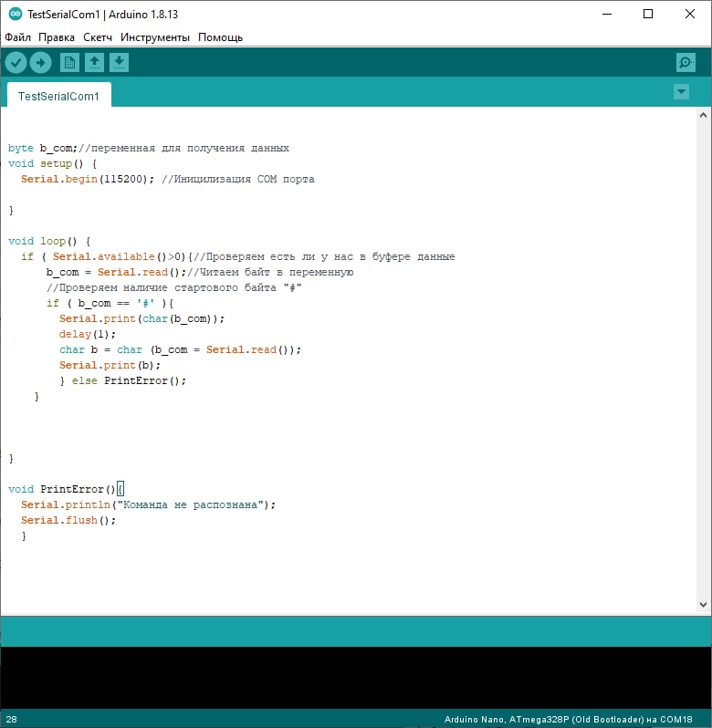Viewport: 712px width, 728px height.
Task: Click the Upload arrow icon
Action: tap(40, 62)
